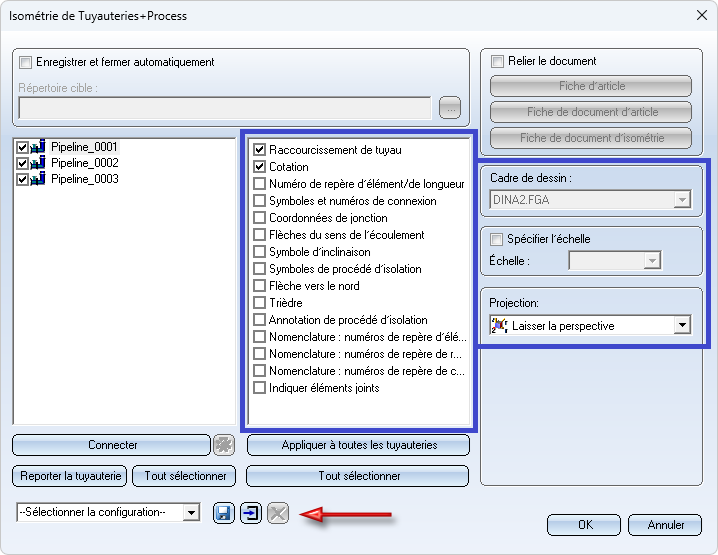Viewport: 718px width, 555px height.
Task: Select the Pipeline_0001 label in list
Action: (x=84, y=147)
